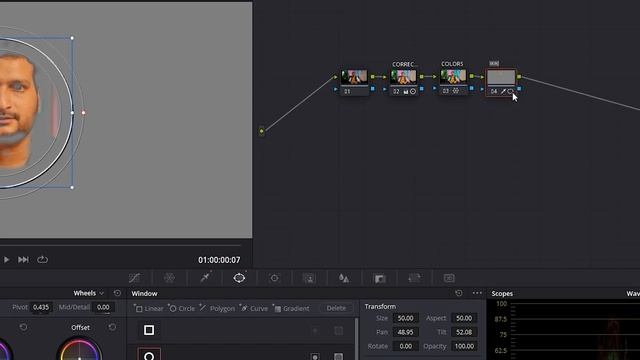
Task: Open the Tracker palette icon
Action: (274, 278)
